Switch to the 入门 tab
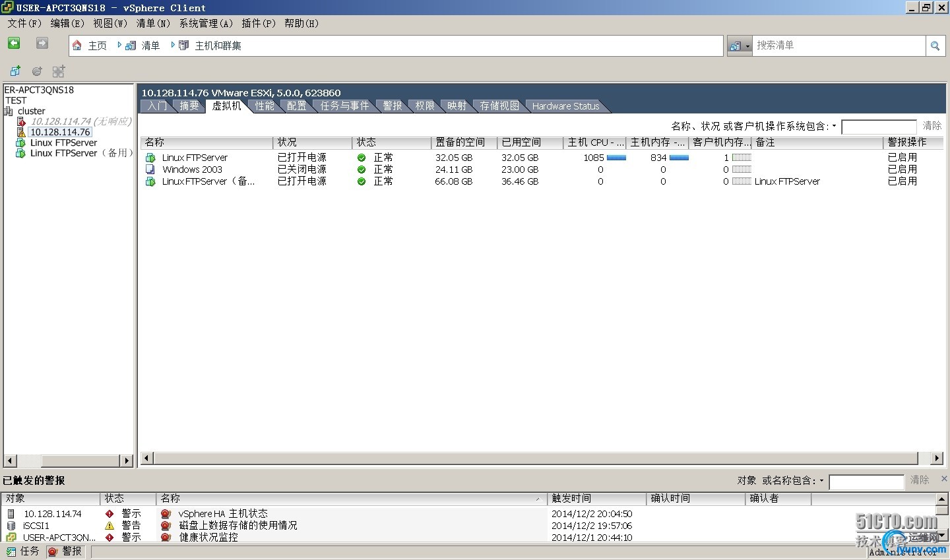The height and width of the screenshot is (560, 950). tap(157, 106)
